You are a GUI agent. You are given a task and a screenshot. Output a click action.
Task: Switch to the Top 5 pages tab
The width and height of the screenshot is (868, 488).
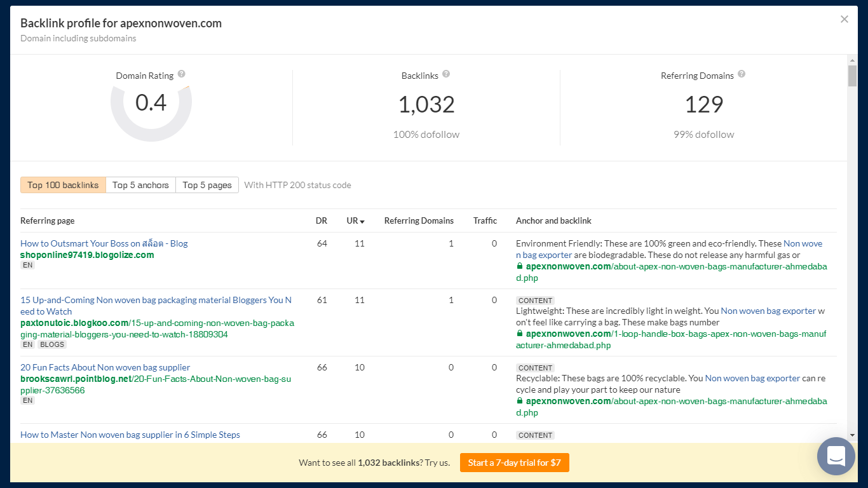tap(207, 185)
